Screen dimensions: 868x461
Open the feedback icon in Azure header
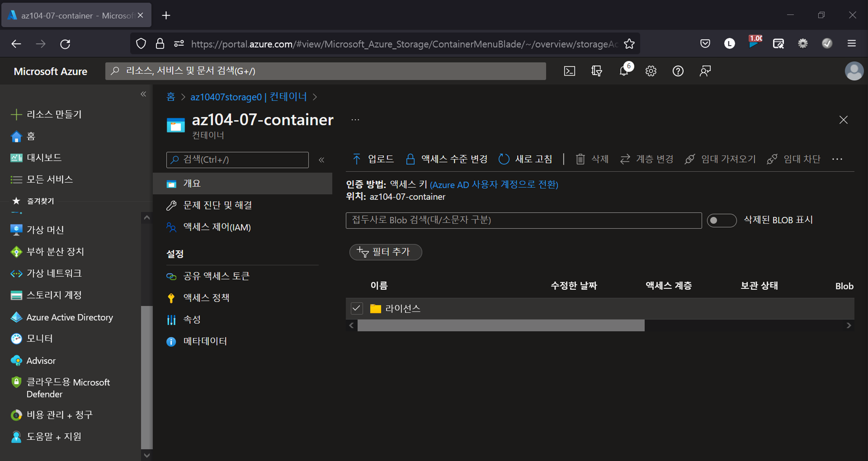705,71
